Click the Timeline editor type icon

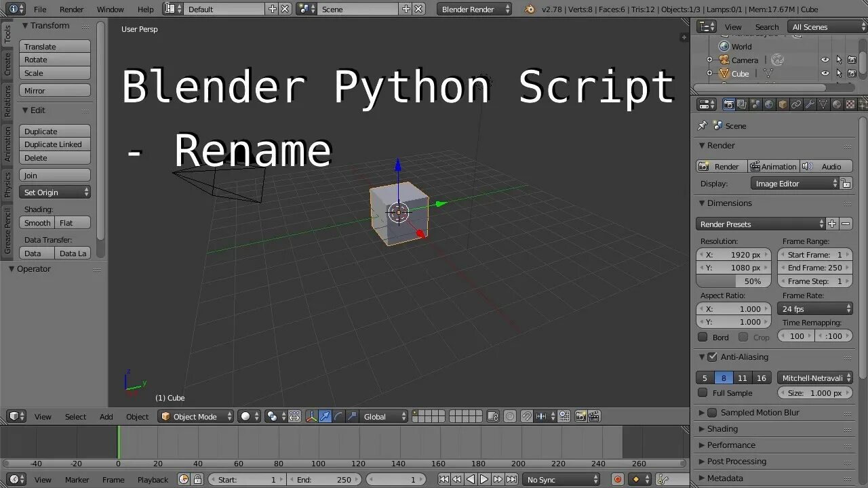pos(16,479)
